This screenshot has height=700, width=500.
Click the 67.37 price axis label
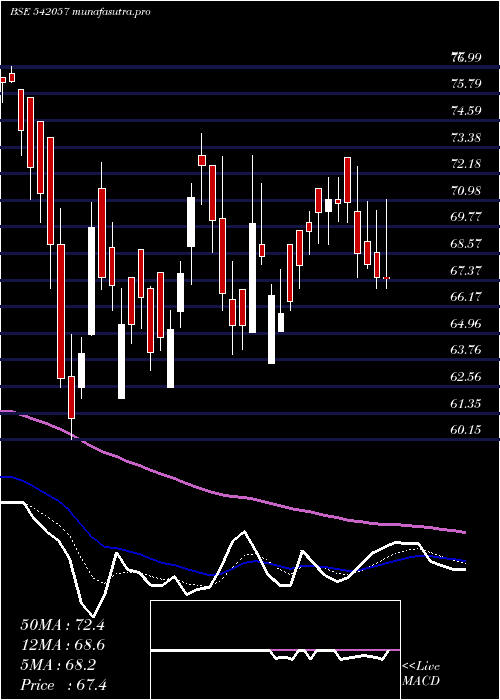466,270
